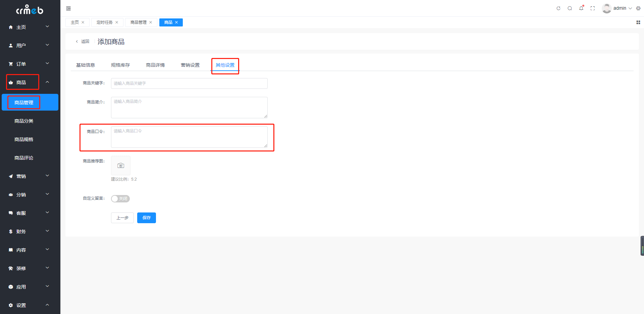Close the active 商品 tab
Viewport: 644px width, 314px height.
176,22
